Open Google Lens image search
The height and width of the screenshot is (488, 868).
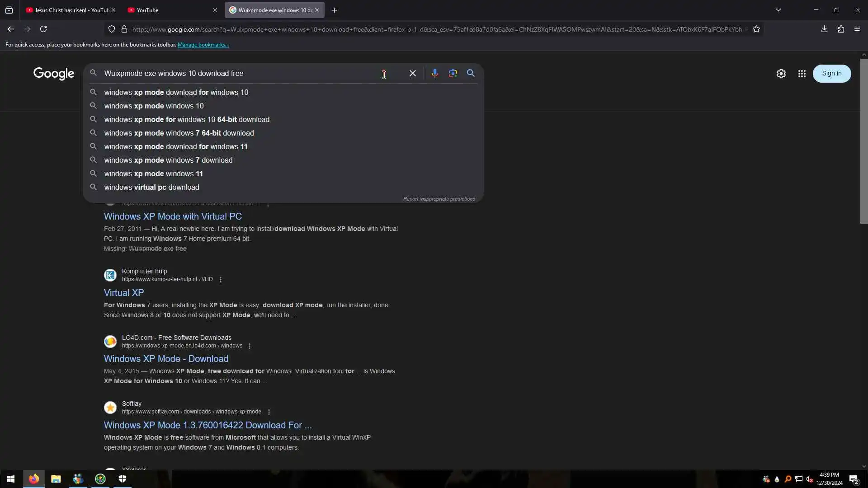[x=453, y=73]
